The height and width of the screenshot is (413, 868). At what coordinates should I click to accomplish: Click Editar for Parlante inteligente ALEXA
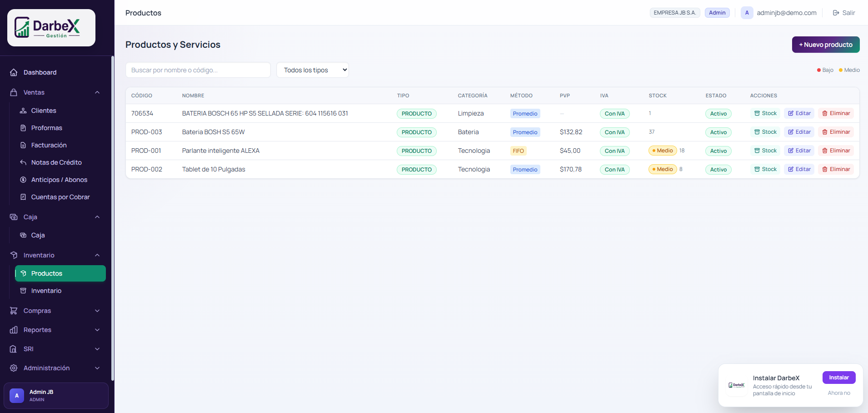click(x=799, y=151)
